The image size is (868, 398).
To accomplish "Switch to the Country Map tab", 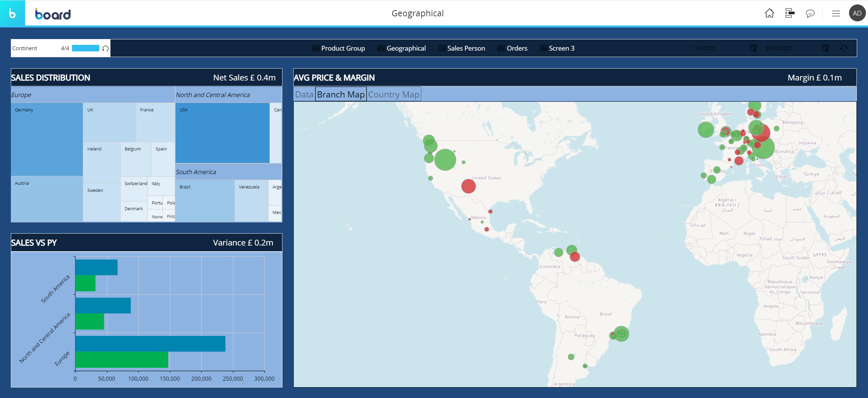I will 393,94.
